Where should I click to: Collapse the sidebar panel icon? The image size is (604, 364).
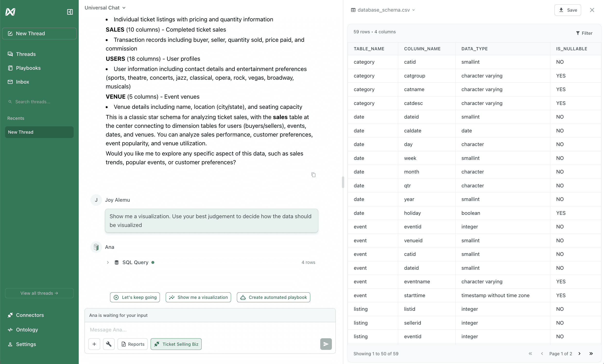point(70,12)
